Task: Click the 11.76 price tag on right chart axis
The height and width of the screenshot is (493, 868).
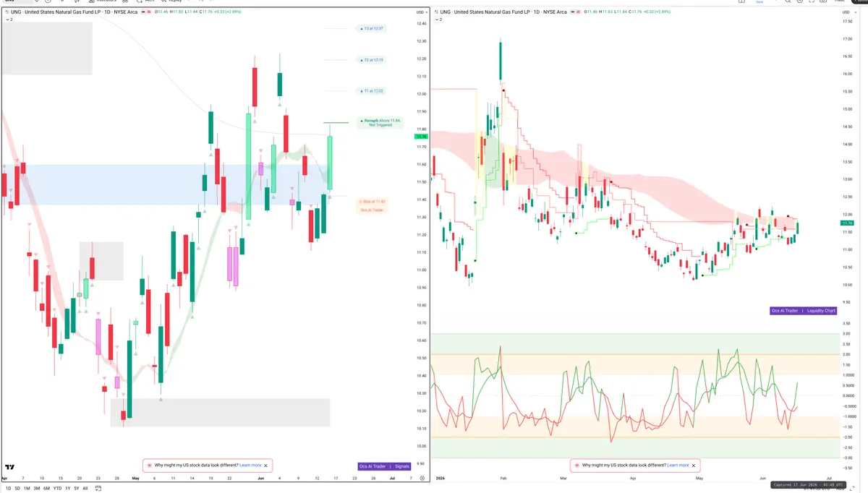Action: (x=846, y=223)
